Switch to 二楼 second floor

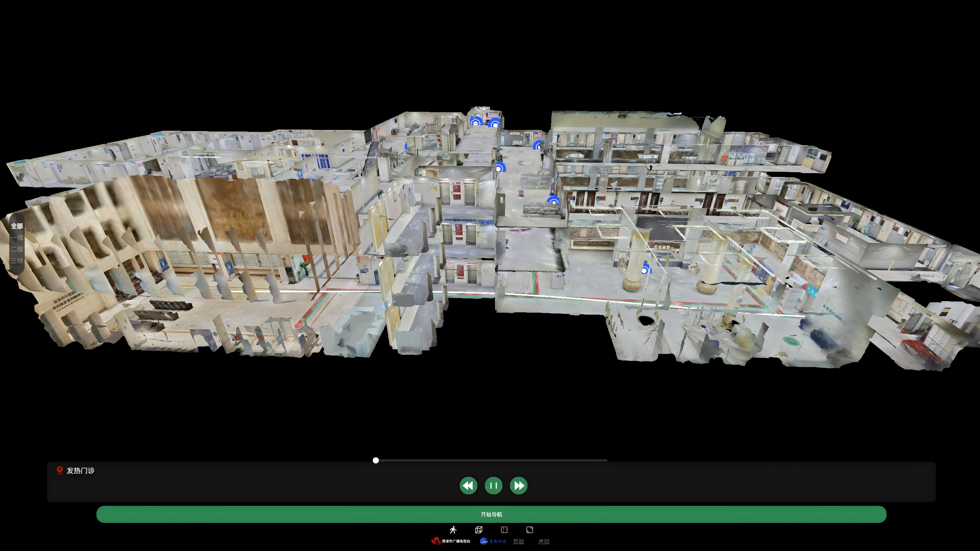click(17, 249)
